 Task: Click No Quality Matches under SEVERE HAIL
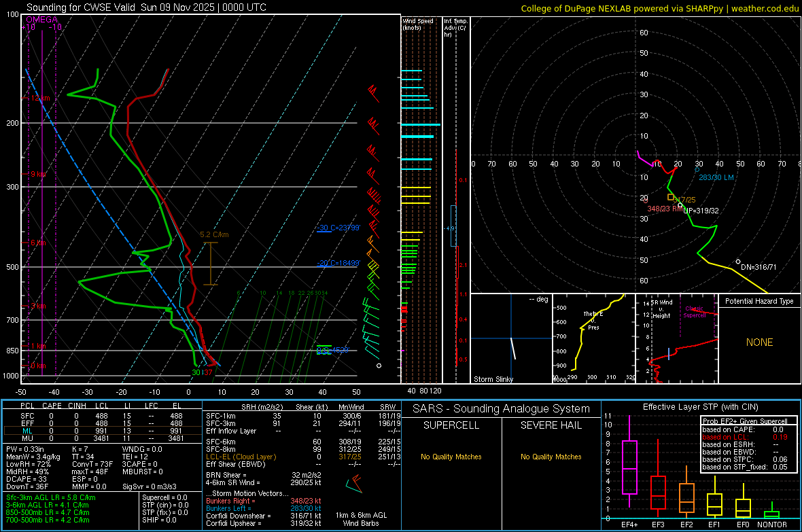[551, 457]
